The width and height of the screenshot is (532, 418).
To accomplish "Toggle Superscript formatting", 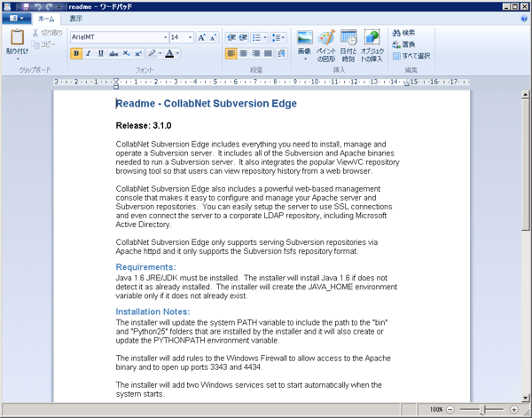I will pyautogui.click(x=138, y=53).
